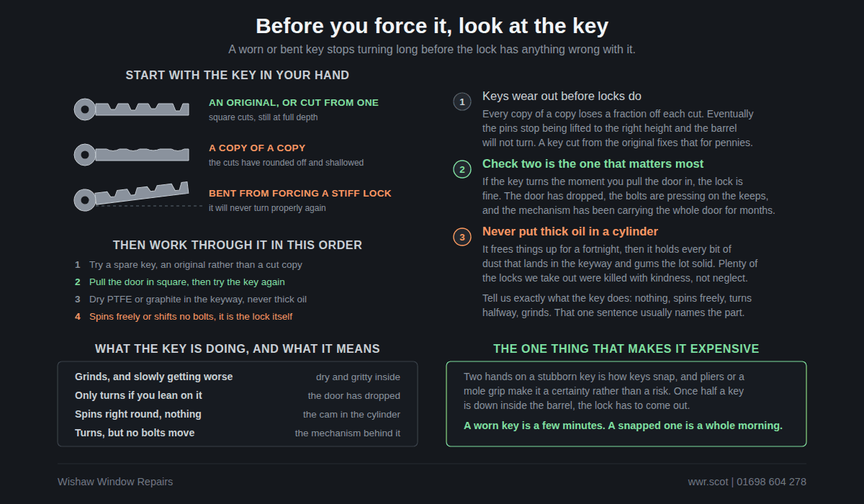Click the 'Spins right round, nothing' row

[238, 415]
